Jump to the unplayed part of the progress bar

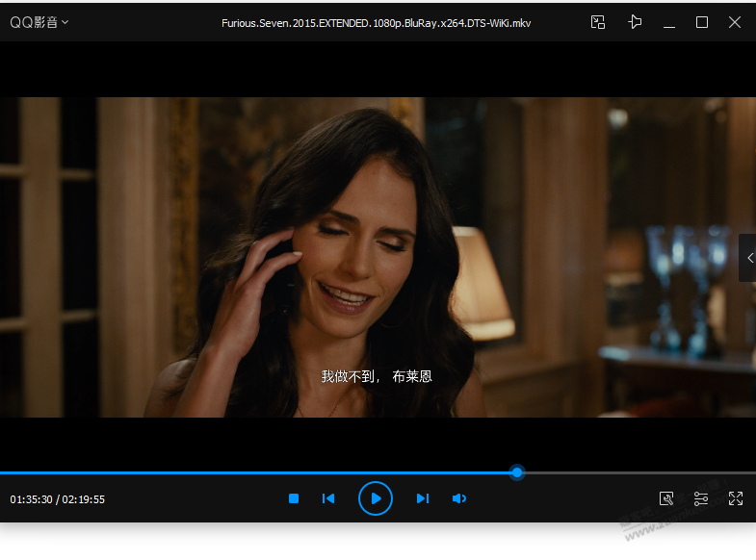click(x=639, y=472)
